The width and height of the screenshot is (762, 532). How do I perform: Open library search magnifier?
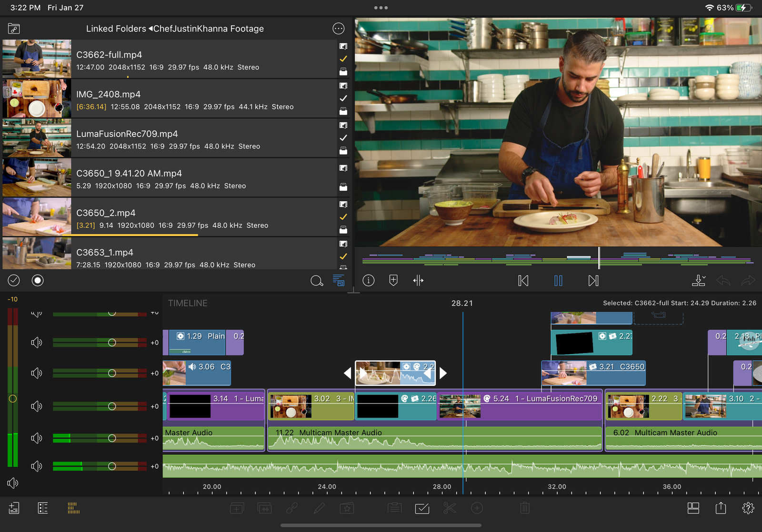(x=317, y=281)
